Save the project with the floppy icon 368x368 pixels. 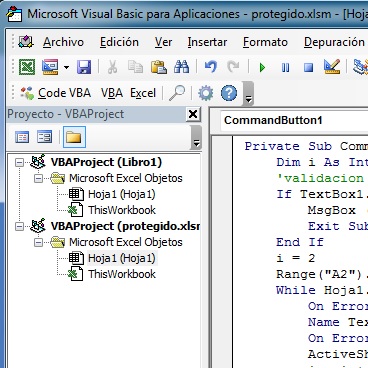pyautogui.click(x=84, y=67)
